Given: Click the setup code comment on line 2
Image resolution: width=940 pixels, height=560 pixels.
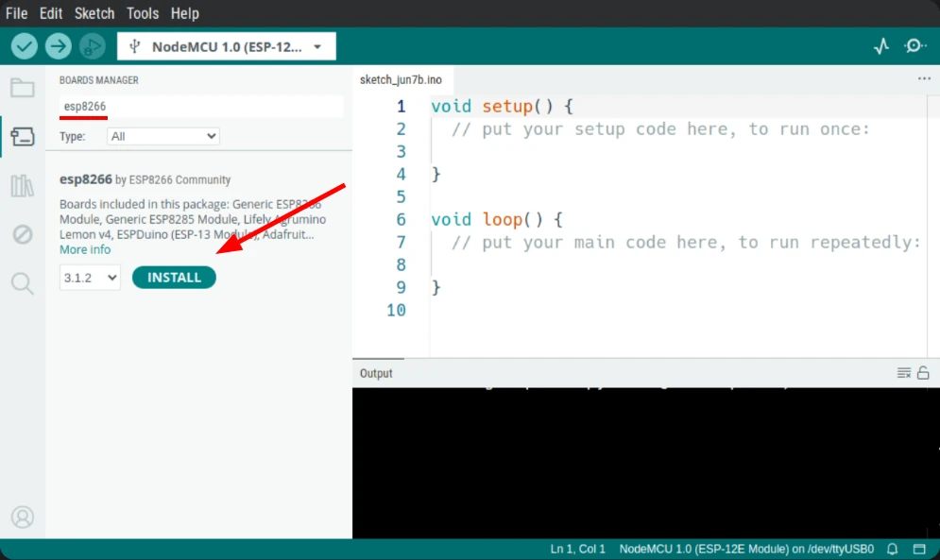Looking at the screenshot, I should click(660, 129).
